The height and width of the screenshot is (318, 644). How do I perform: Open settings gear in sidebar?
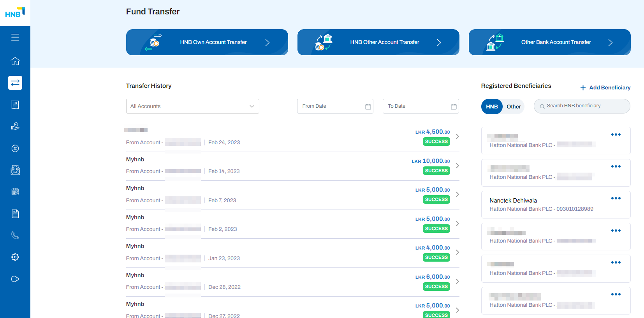15,257
